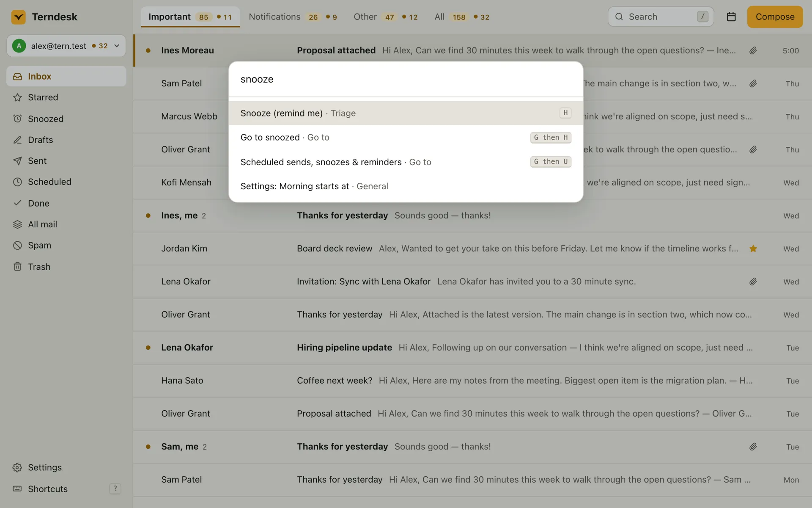Click the Inbox tray icon in sidebar
The width and height of the screenshot is (812, 508).
tap(17, 77)
